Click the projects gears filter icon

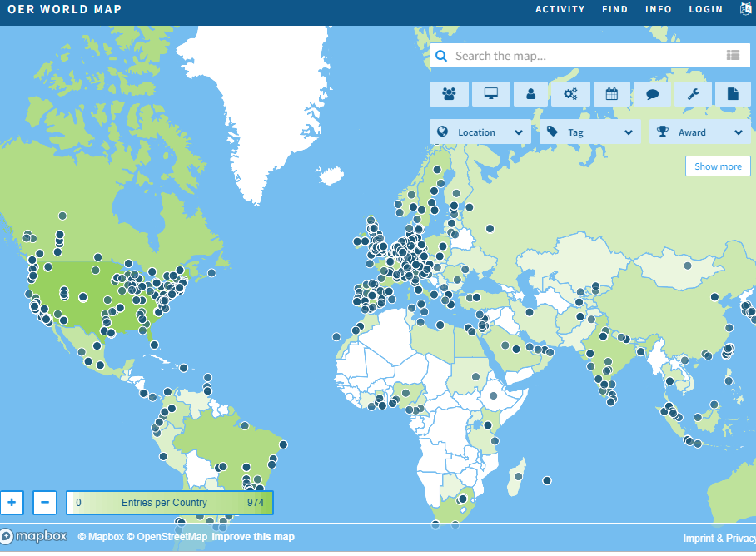point(570,94)
